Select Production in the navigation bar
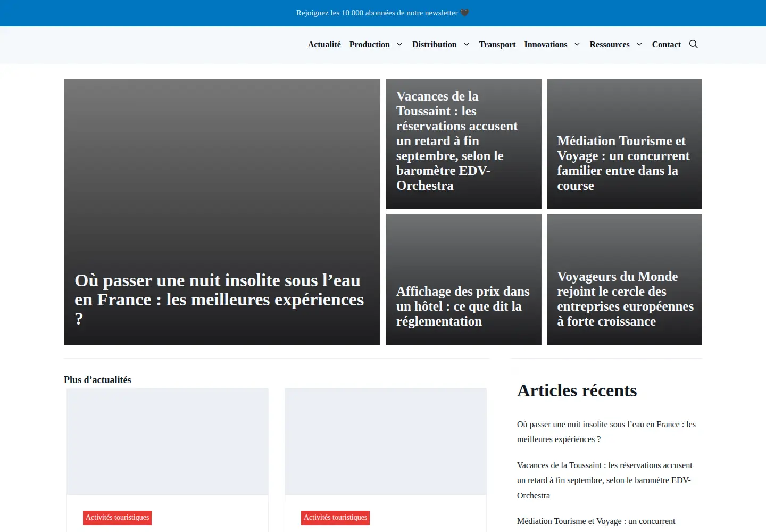766x532 pixels. point(370,45)
